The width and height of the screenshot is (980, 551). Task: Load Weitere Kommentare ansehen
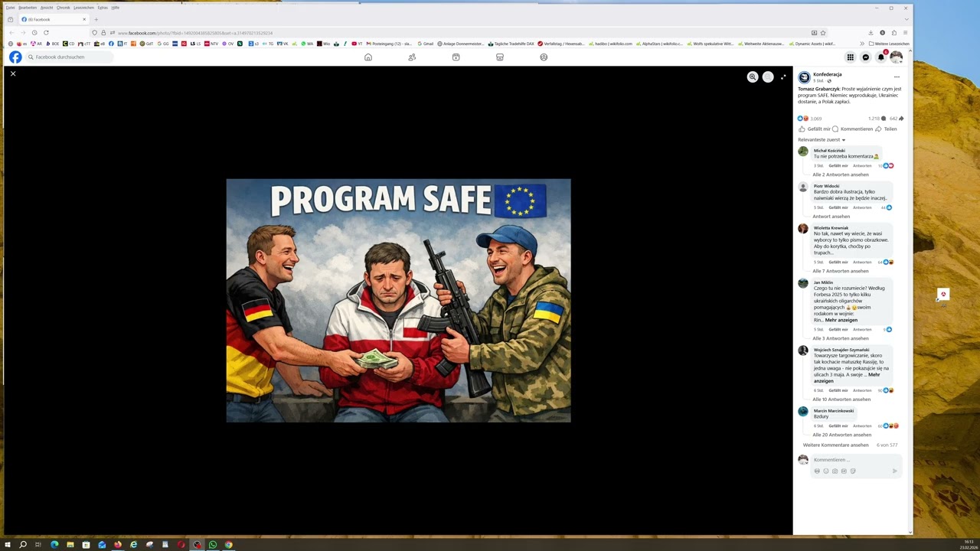836,445
